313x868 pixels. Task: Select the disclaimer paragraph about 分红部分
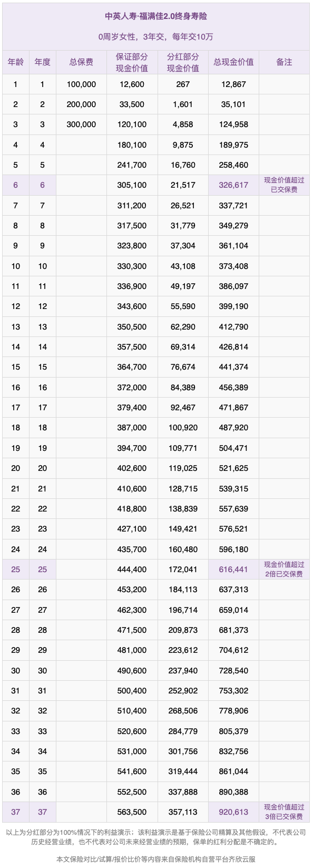156,837
